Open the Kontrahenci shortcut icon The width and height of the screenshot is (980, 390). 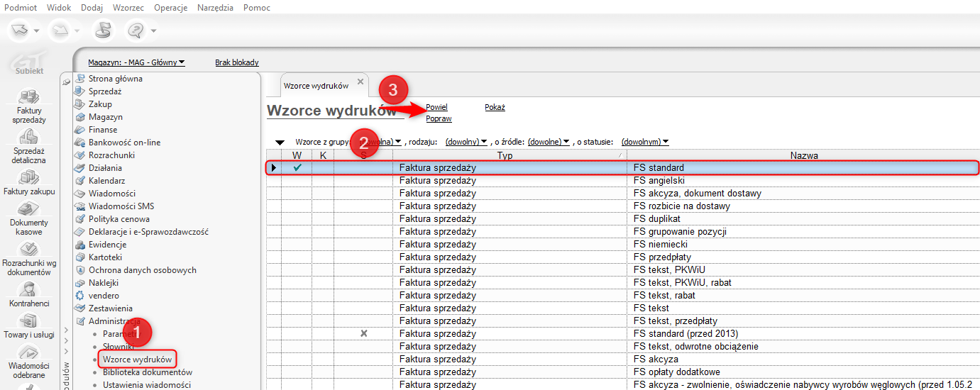(29, 289)
